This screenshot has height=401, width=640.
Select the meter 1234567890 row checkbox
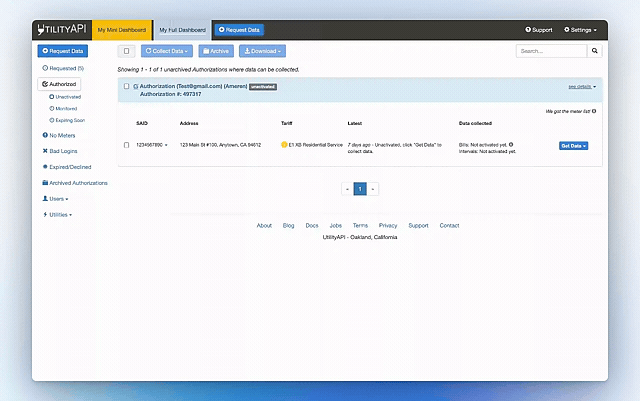[x=126, y=145]
